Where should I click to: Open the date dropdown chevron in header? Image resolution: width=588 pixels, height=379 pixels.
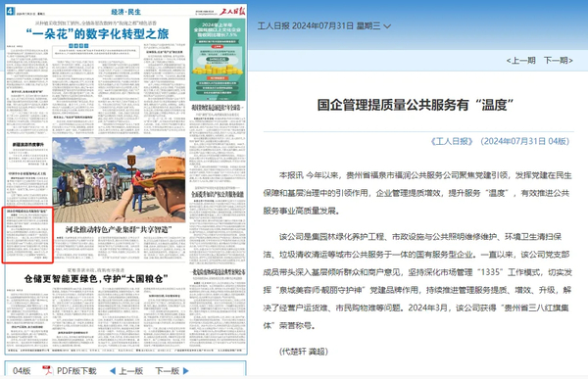click(387, 26)
